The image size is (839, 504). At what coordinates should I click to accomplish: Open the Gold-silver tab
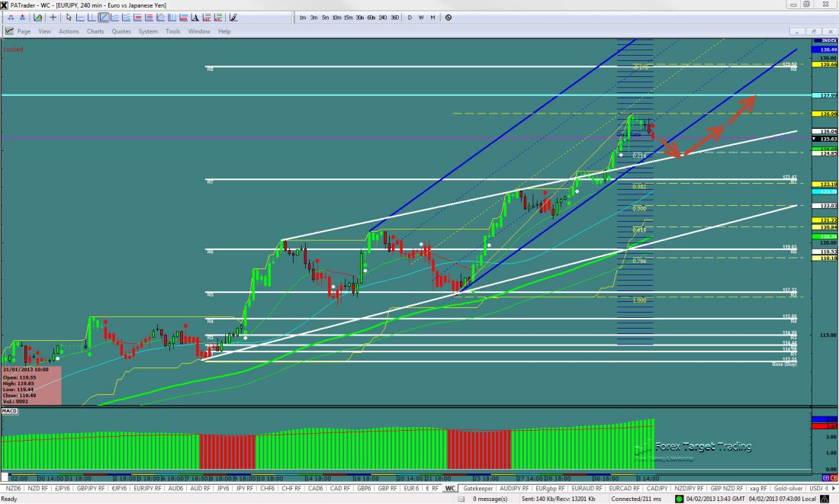click(x=787, y=488)
